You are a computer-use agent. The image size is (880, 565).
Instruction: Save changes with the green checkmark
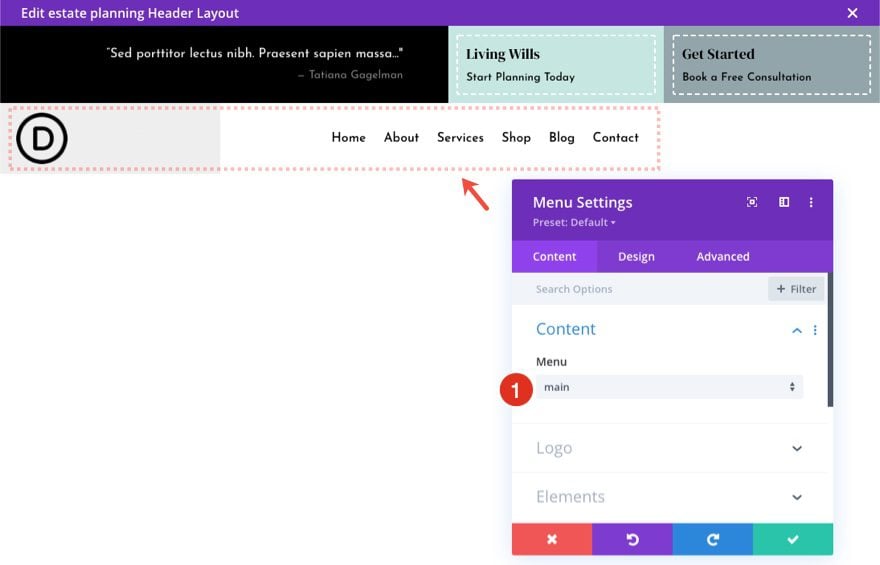pos(792,539)
